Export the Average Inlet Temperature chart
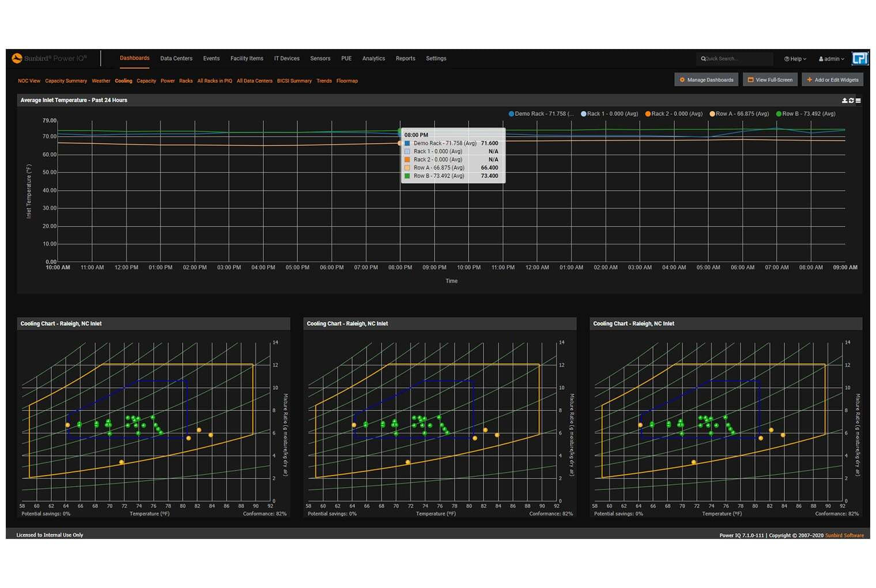Viewport: 876px width, 588px height. tap(844, 100)
